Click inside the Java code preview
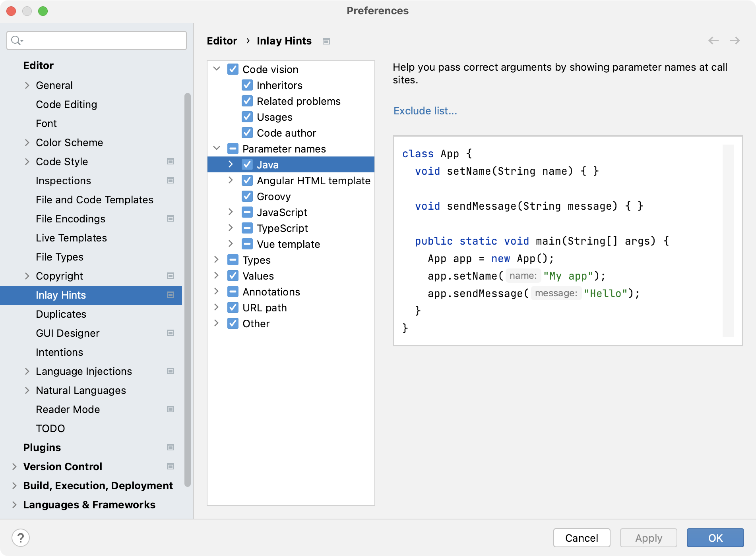Image resolution: width=756 pixels, height=556 pixels. [568, 241]
